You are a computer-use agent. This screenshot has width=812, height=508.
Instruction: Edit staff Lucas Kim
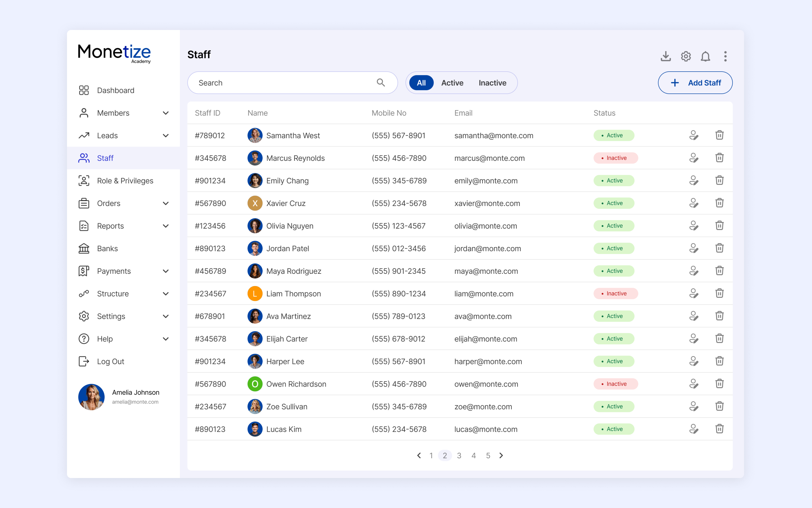(x=693, y=429)
